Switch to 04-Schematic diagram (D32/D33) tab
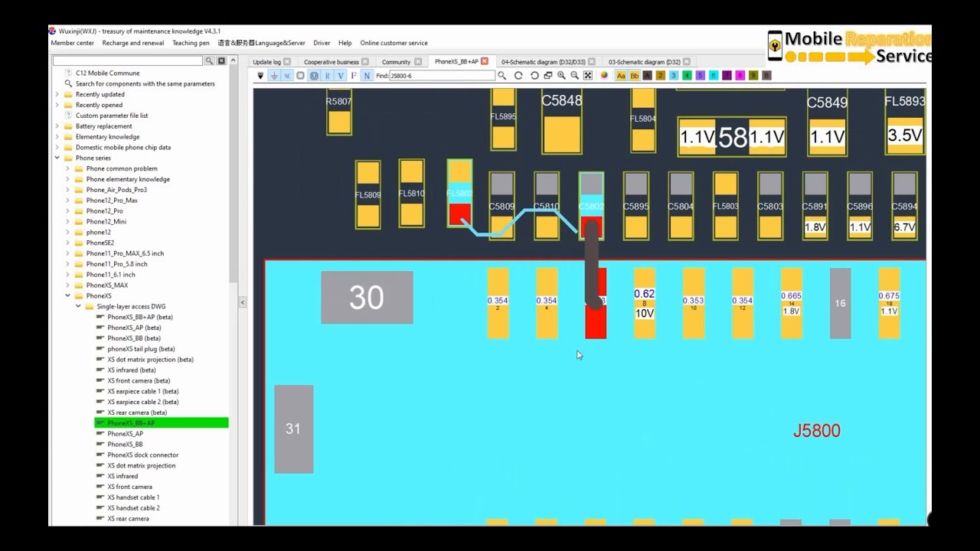980x551 pixels. pyautogui.click(x=544, y=62)
